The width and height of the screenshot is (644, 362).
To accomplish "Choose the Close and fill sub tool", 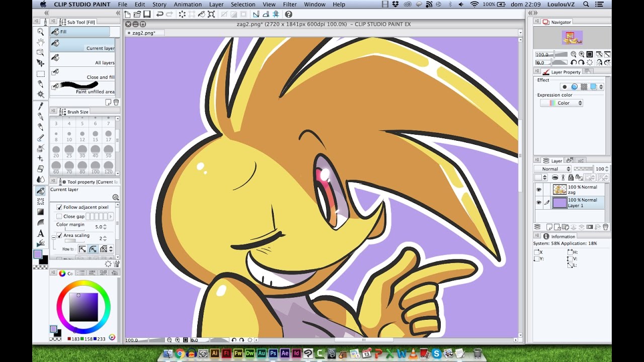I will (82, 74).
